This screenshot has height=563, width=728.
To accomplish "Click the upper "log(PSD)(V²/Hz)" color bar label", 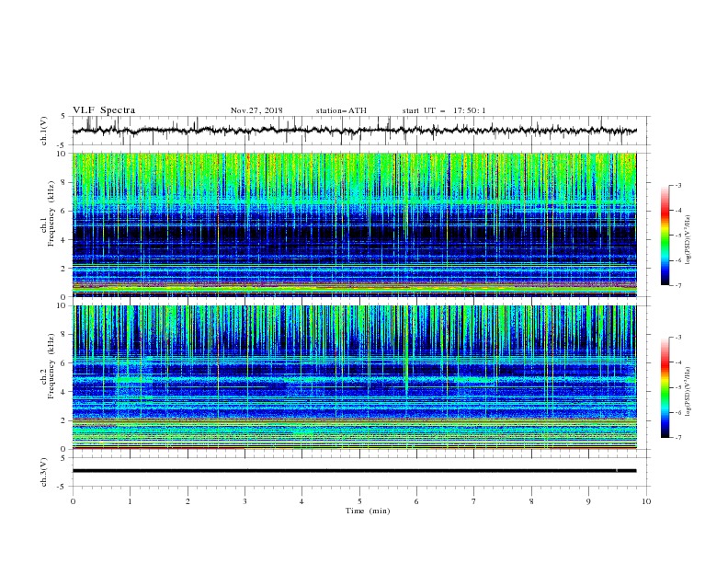I will (688, 240).
